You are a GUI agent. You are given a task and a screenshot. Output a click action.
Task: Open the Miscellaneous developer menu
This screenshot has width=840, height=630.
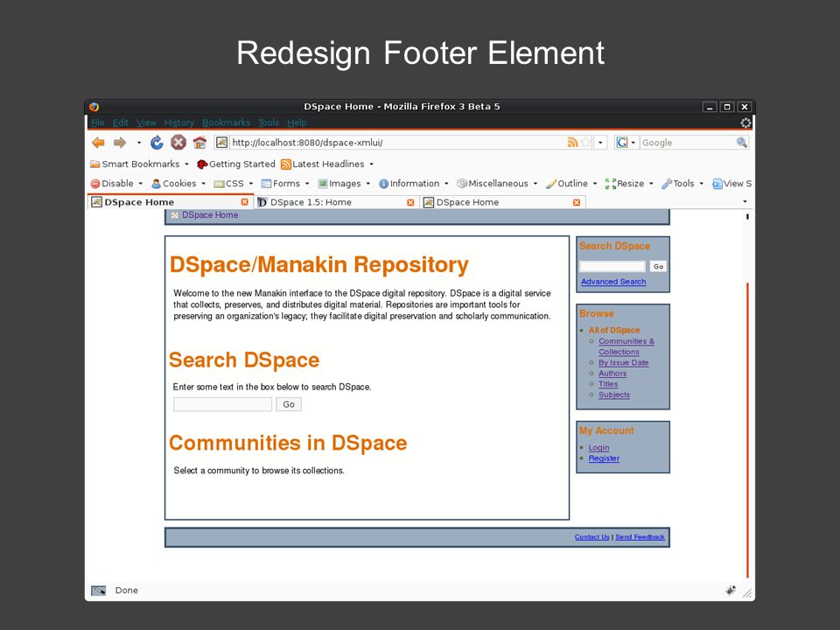[497, 183]
